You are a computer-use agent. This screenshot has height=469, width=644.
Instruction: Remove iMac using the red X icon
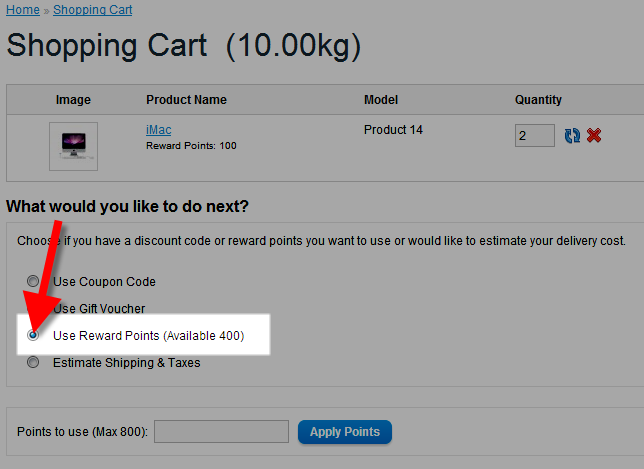tap(594, 135)
